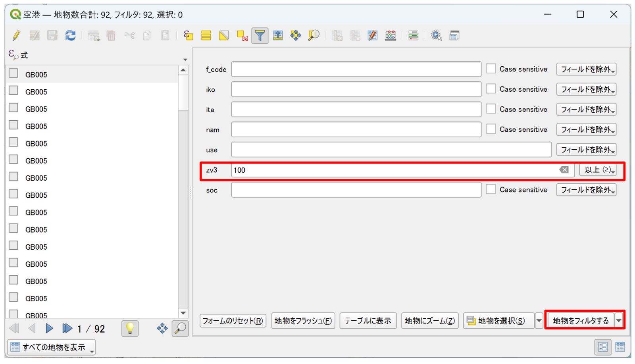Image resolution: width=635 pixels, height=364 pixels.
Task: Click the invert selection icon
Action: point(224,36)
